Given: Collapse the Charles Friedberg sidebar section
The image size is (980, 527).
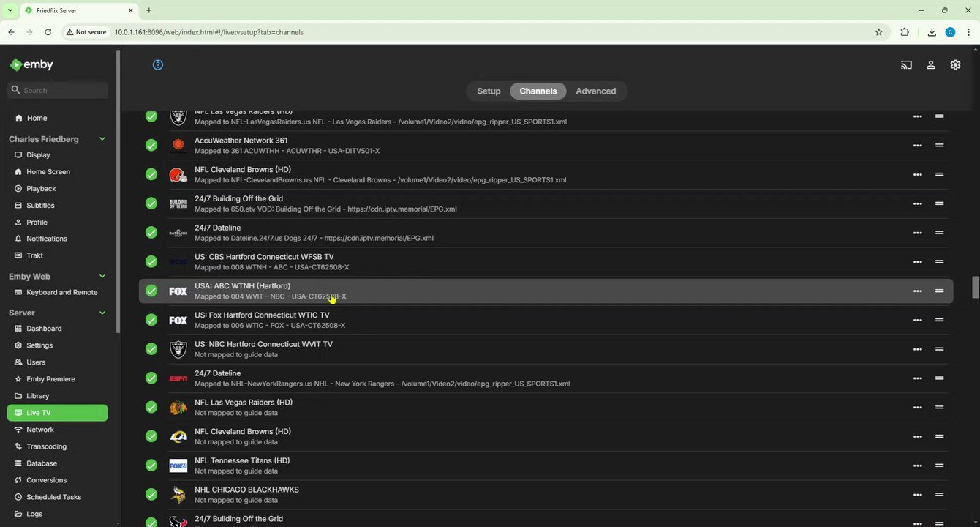Looking at the screenshot, I should [x=102, y=139].
